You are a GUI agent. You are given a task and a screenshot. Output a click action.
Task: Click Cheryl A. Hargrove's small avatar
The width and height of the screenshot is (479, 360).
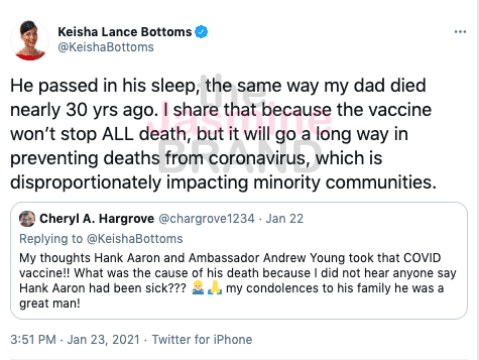pos(27,219)
